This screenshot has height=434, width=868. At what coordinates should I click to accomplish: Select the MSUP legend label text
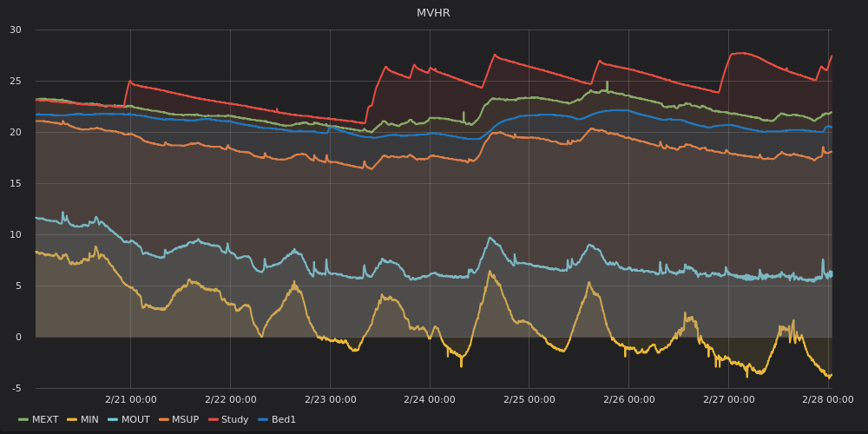(186, 420)
